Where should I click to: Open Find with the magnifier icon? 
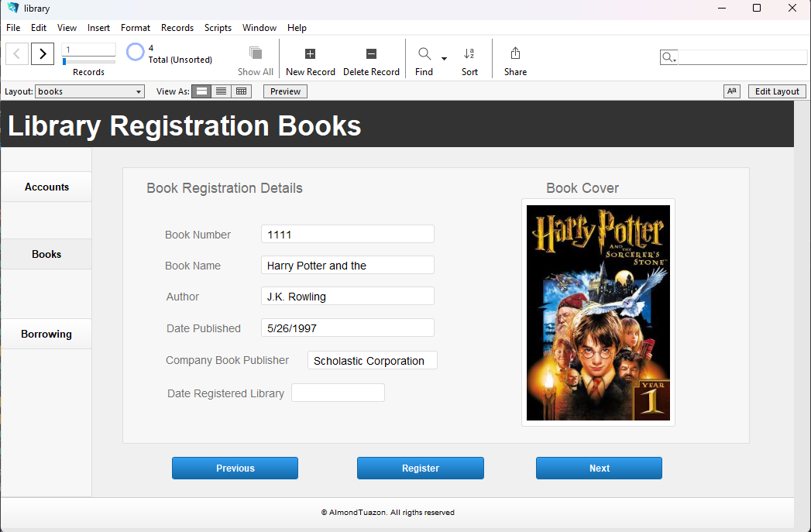pos(424,54)
